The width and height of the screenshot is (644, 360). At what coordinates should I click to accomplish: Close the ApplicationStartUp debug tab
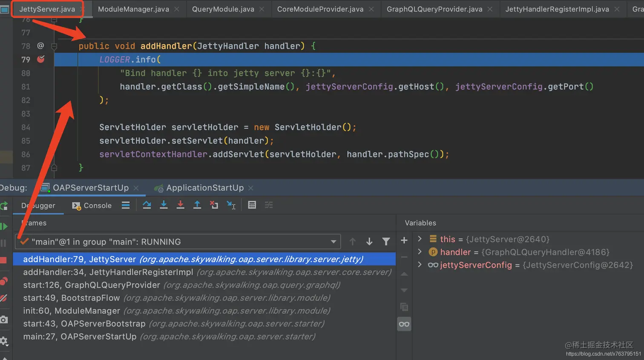(251, 188)
